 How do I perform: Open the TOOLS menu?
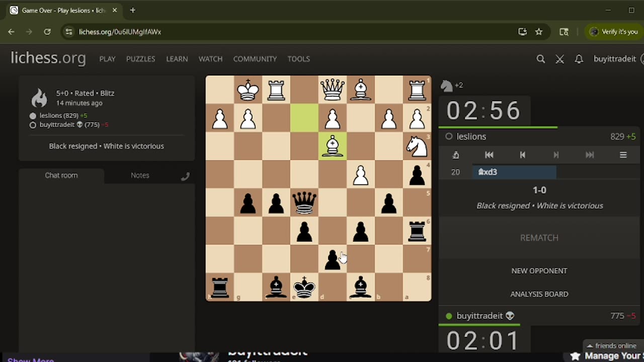[x=298, y=59]
